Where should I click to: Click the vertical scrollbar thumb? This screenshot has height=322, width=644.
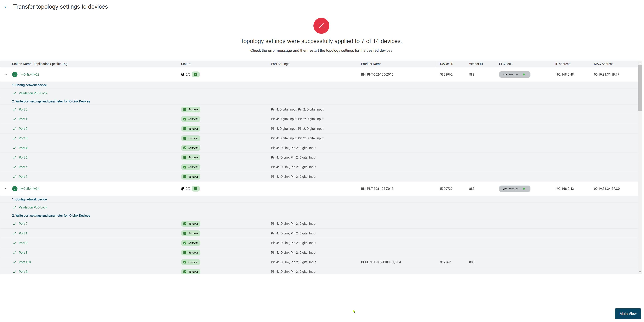640,88
